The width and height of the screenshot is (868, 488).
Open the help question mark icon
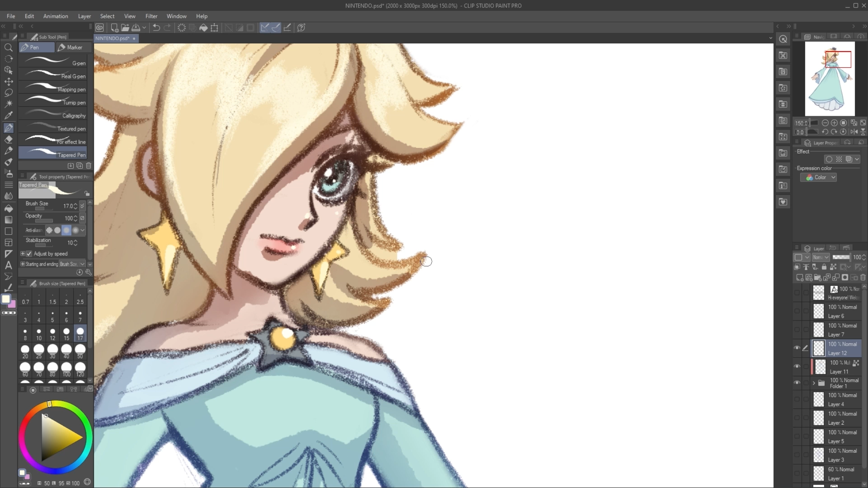coord(301,28)
